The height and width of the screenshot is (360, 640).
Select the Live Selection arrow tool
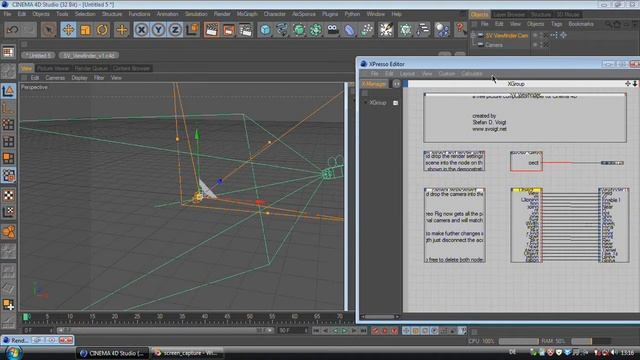coord(49,30)
